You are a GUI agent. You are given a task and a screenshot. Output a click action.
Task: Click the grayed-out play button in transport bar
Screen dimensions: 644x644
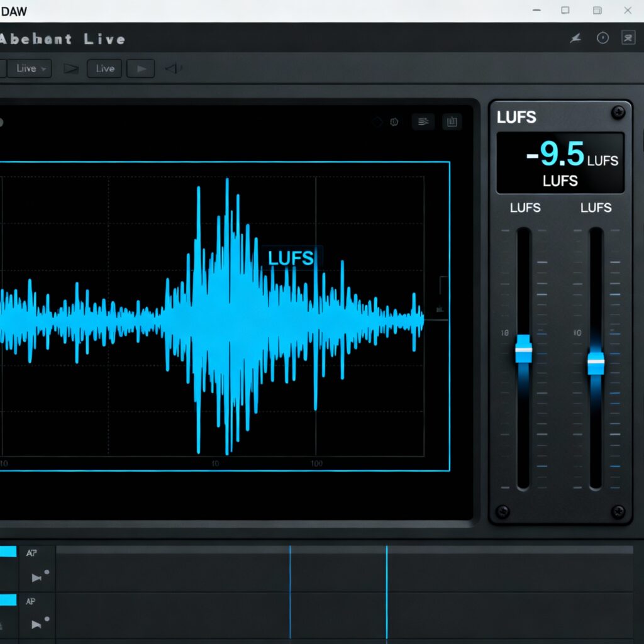pos(141,68)
